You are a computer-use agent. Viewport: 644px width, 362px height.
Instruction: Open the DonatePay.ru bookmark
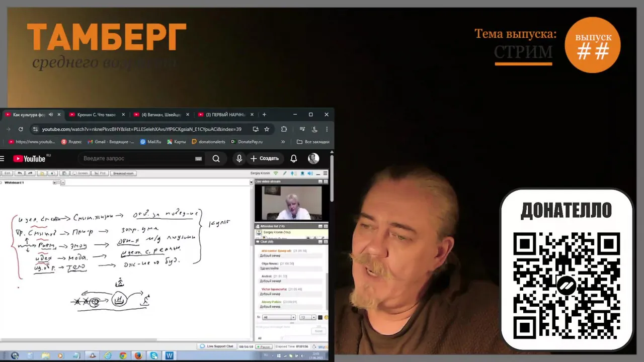[x=247, y=142]
